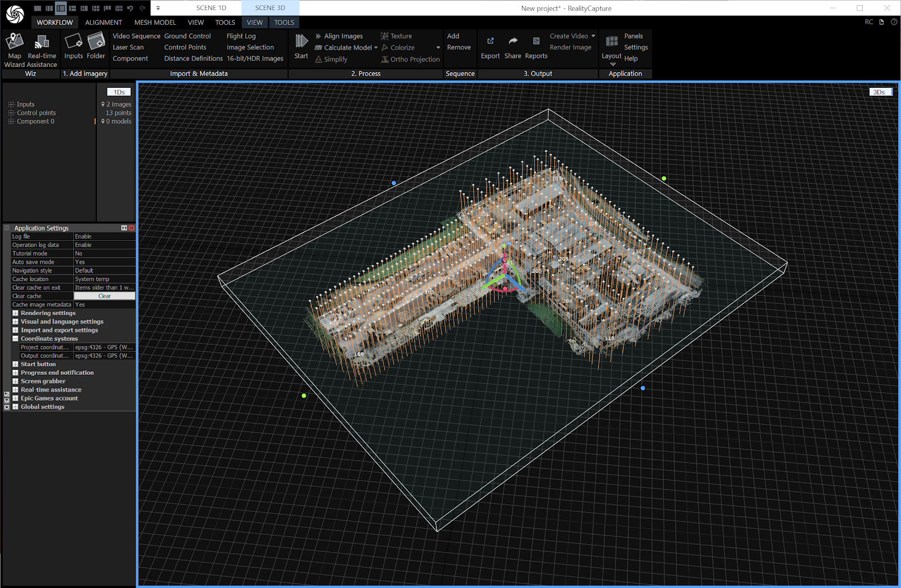
Task: Click the document icon next to RC
Action: click(x=881, y=22)
